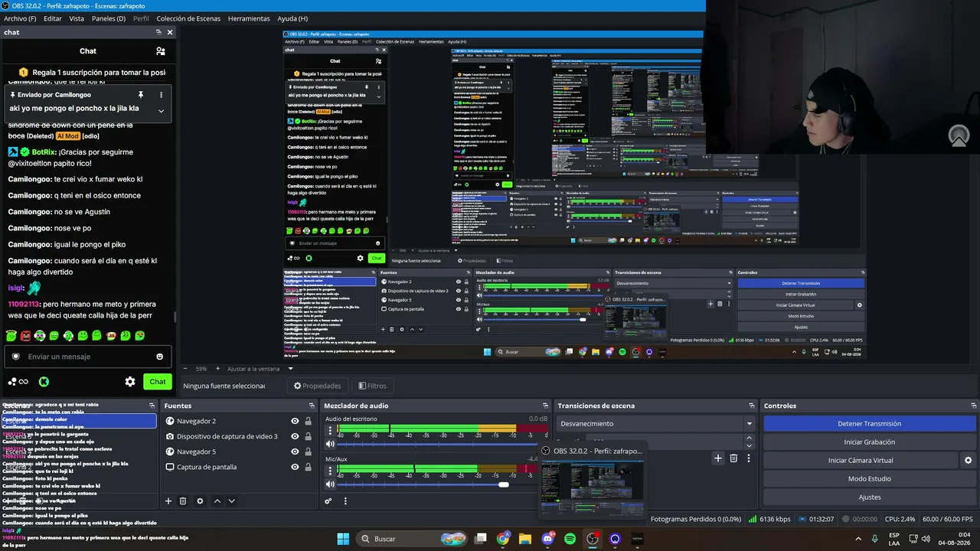Viewport: 980px width, 551px height.
Task: Open the Ayuda menu
Action: click(x=292, y=18)
